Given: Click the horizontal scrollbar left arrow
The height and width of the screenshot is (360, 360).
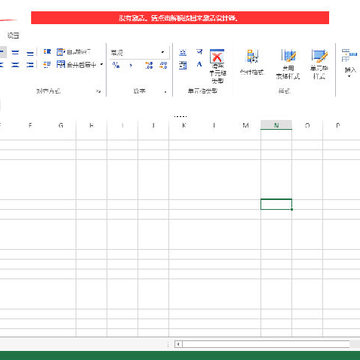Looking at the screenshot, I should coord(179,344).
